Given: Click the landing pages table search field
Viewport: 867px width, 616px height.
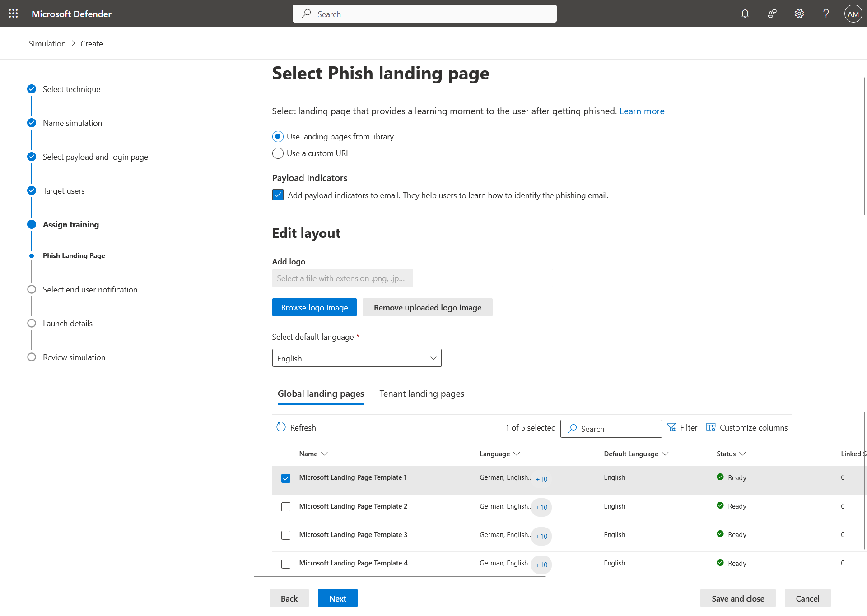Looking at the screenshot, I should [611, 428].
